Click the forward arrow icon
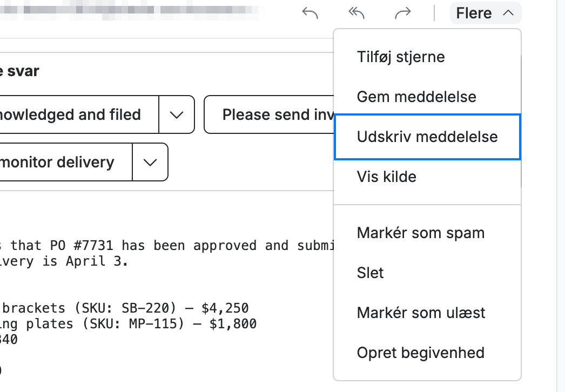 pos(402,13)
